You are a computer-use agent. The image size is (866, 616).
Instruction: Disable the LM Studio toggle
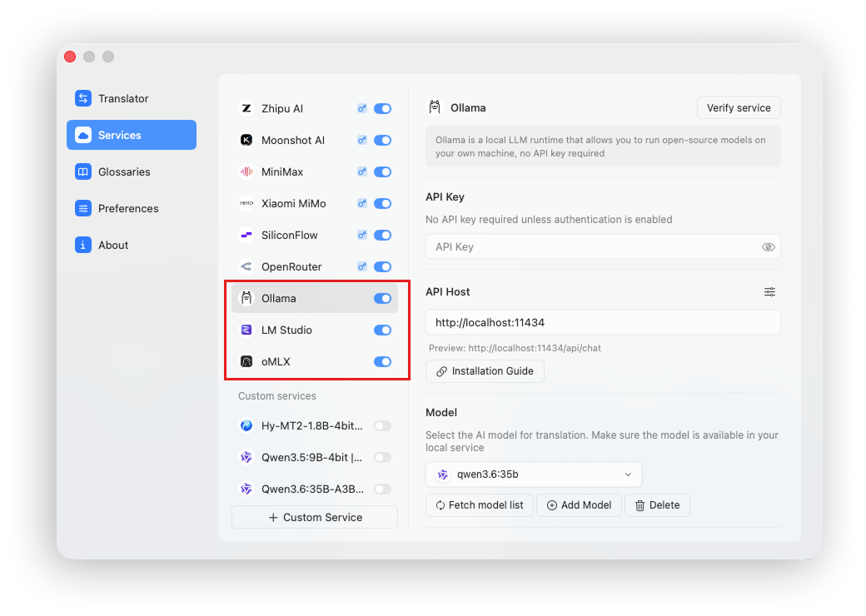382,330
